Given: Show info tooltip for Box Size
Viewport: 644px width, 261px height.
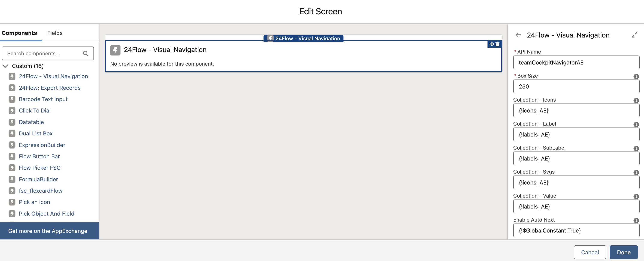Looking at the screenshot, I should click(x=636, y=76).
